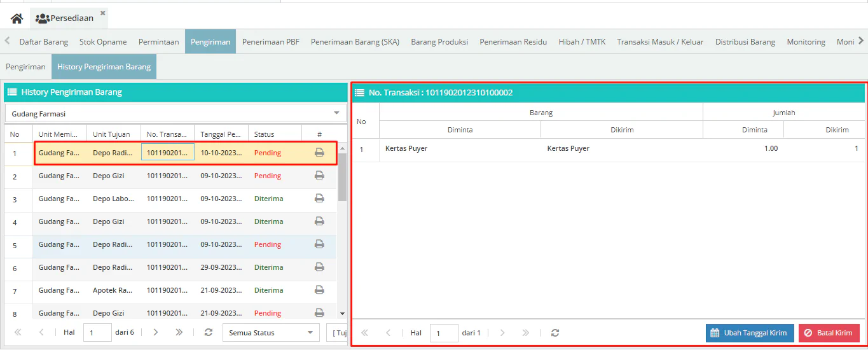The height and width of the screenshot is (350, 868).
Task: Click transaction detail page number field
Action: click(444, 333)
